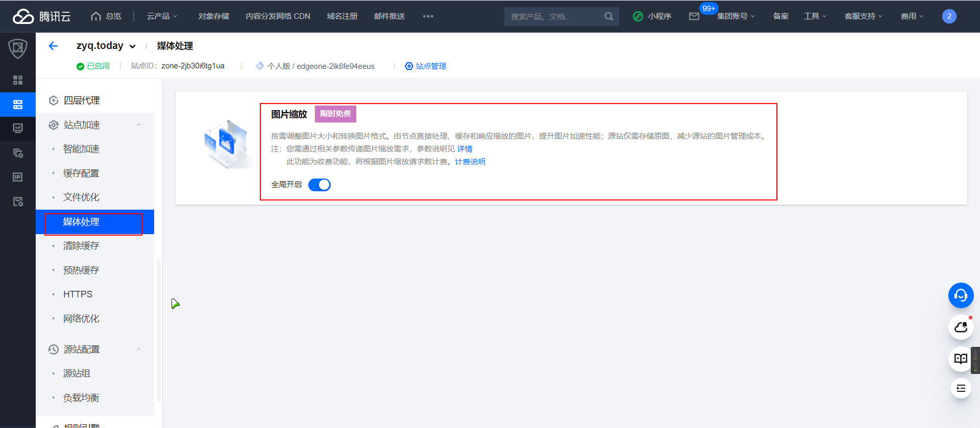Open the calendar-settings sidebar icon

pos(18,202)
